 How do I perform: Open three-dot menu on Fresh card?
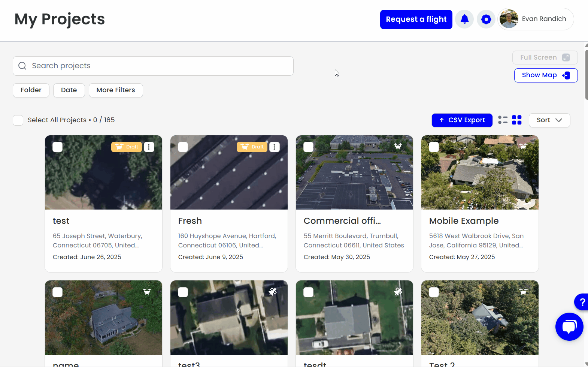click(x=275, y=147)
